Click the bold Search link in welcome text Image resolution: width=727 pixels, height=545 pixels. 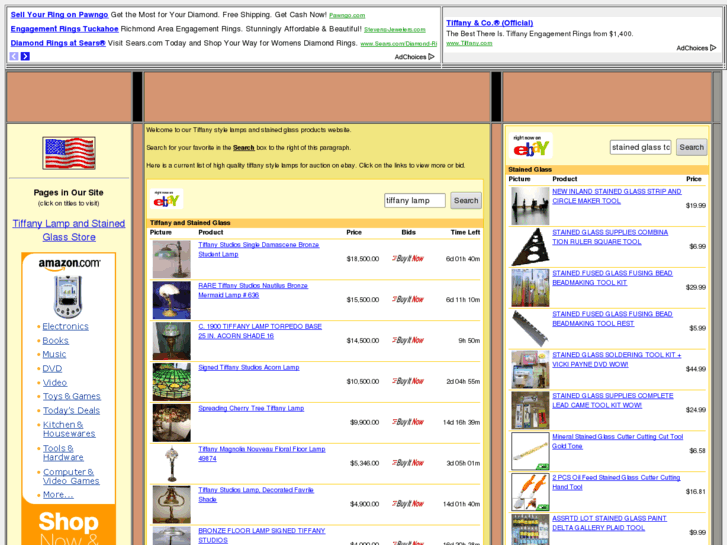(x=243, y=147)
